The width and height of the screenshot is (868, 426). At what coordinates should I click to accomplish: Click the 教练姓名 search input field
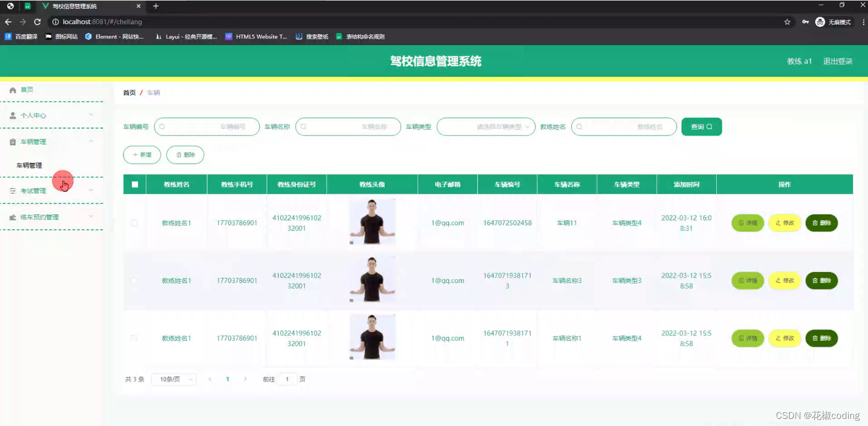pyautogui.click(x=624, y=127)
